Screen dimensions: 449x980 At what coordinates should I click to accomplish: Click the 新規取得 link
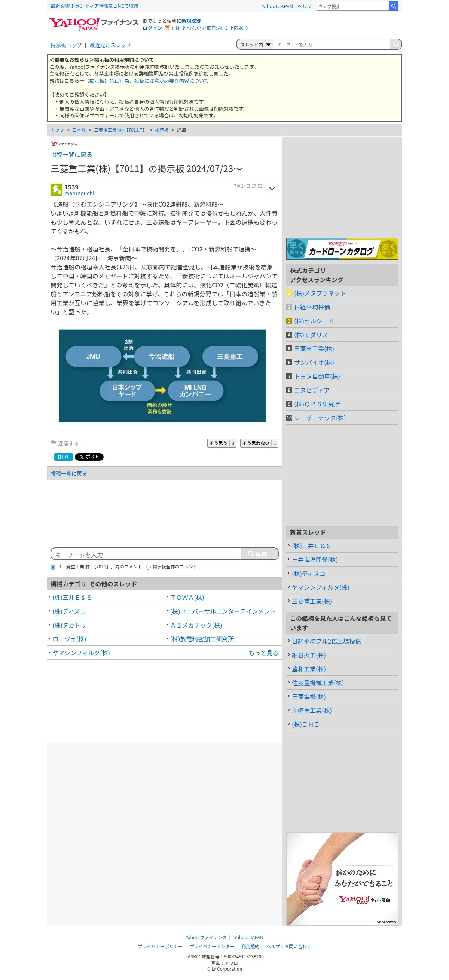tap(191, 21)
